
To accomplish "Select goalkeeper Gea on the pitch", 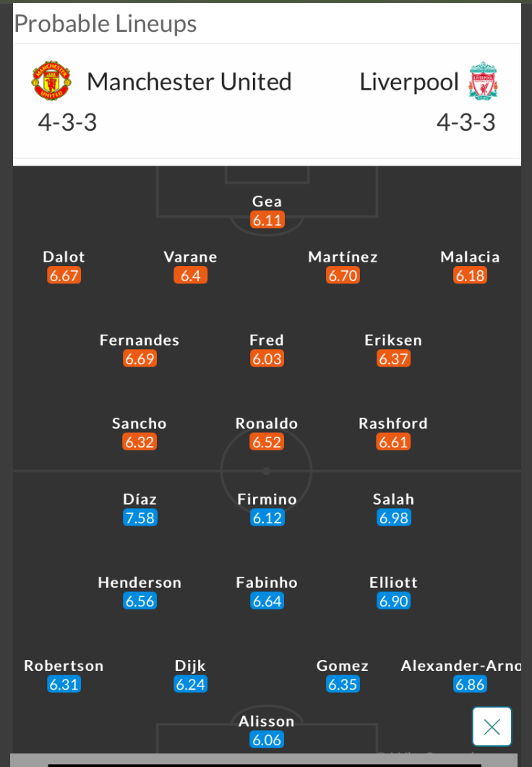I will [267, 202].
